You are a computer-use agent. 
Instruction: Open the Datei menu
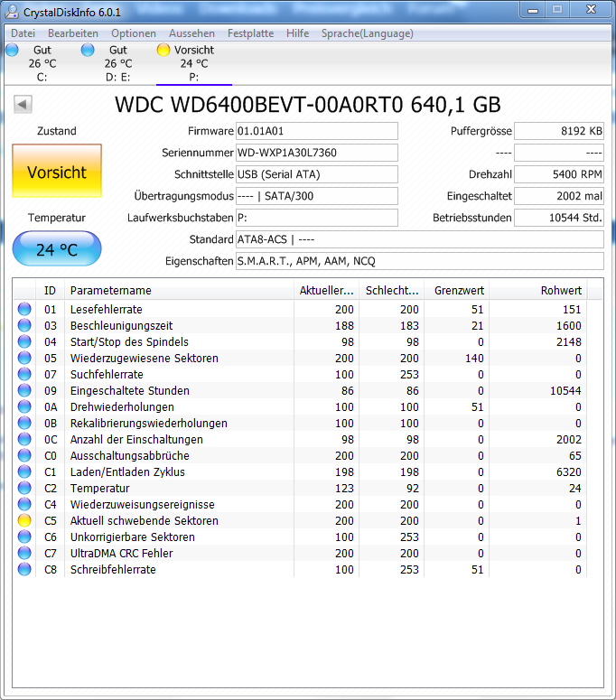click(x=23, y=33)
